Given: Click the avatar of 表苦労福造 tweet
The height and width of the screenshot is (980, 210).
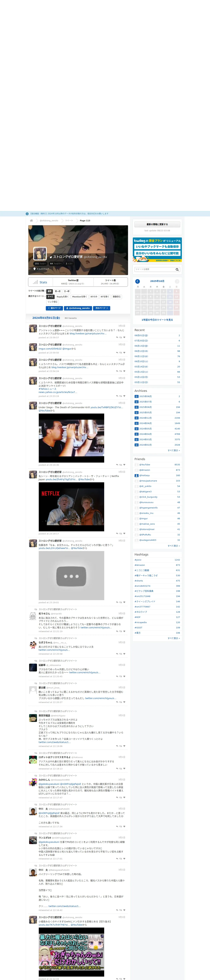Looking at the screenshot, I should point(33,718).
